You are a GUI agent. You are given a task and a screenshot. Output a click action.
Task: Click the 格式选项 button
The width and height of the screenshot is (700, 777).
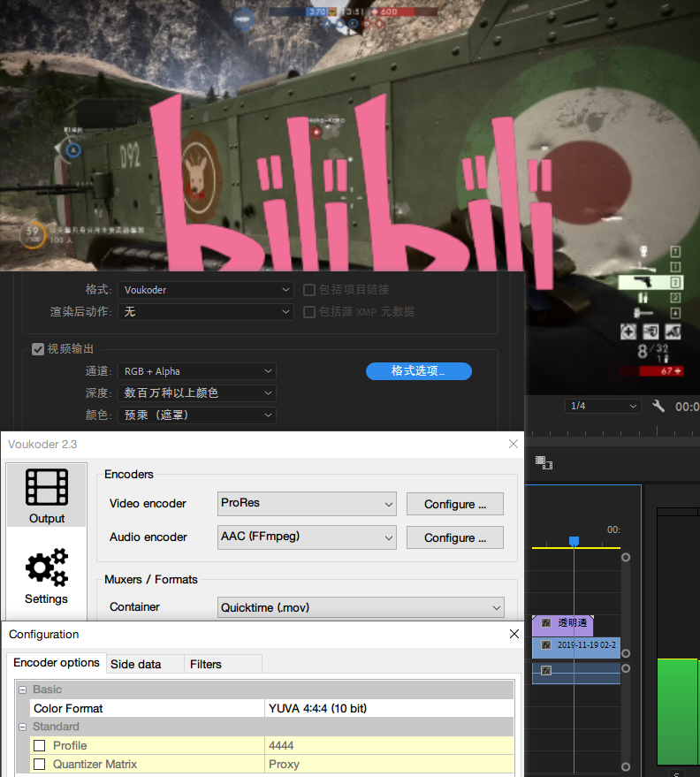[x=418, y=371]
